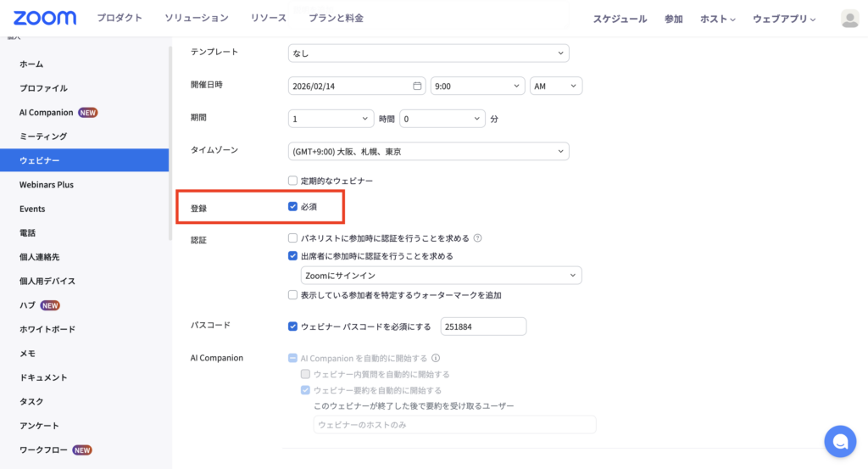Click the スケジュール link
Viewport: 868px width, 469px height.
coord(620,19)
